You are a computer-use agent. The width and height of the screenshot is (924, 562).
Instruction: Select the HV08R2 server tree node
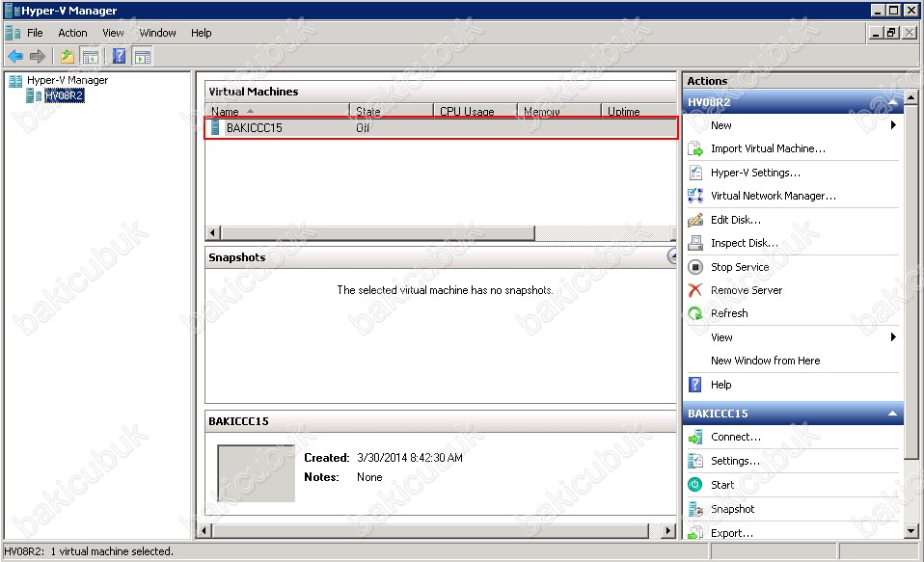pyautogui.click(x=65, y=95)
